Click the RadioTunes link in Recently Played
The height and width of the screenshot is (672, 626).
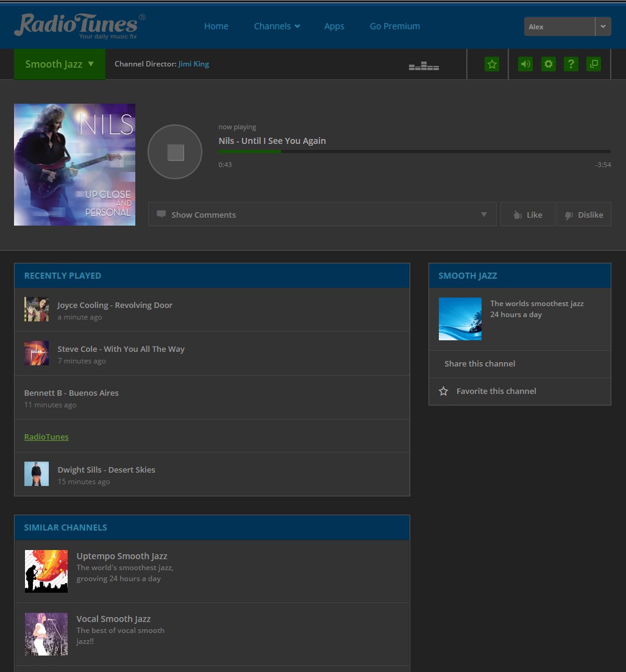pos(46,437)
